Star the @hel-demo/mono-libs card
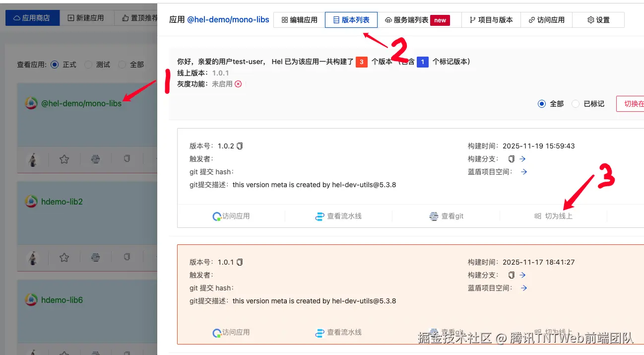644x355 pixels. click(64, 159)
